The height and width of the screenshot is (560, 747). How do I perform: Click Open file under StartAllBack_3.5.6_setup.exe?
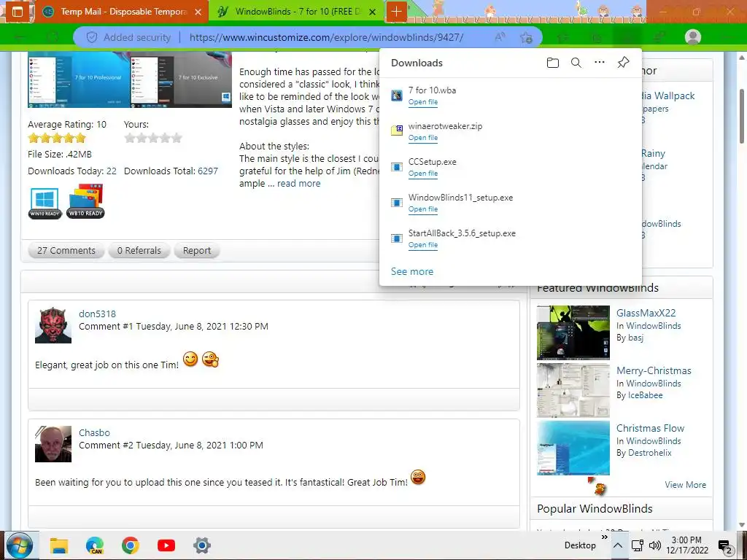tap(422, 245)
